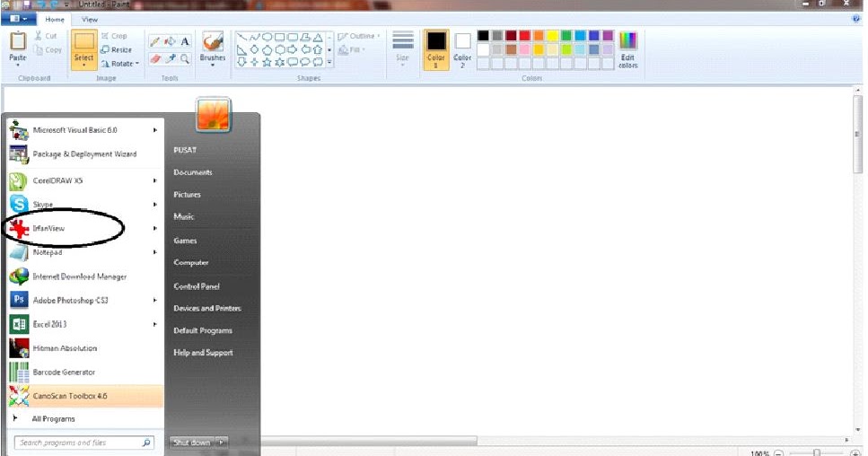Viewport: 868px width, 456px height.
Task: Select the Pencil tool in Paint
Action: (155, 41)
